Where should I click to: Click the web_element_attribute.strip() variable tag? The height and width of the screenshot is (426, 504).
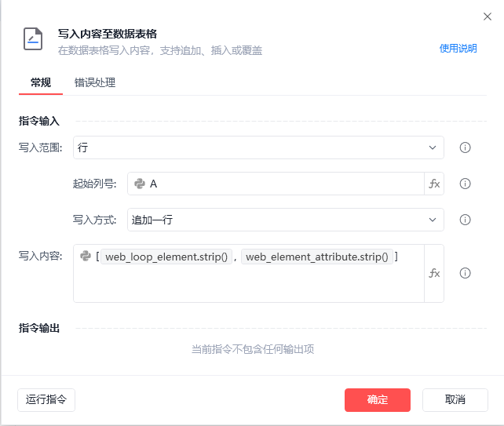(317, 257)
